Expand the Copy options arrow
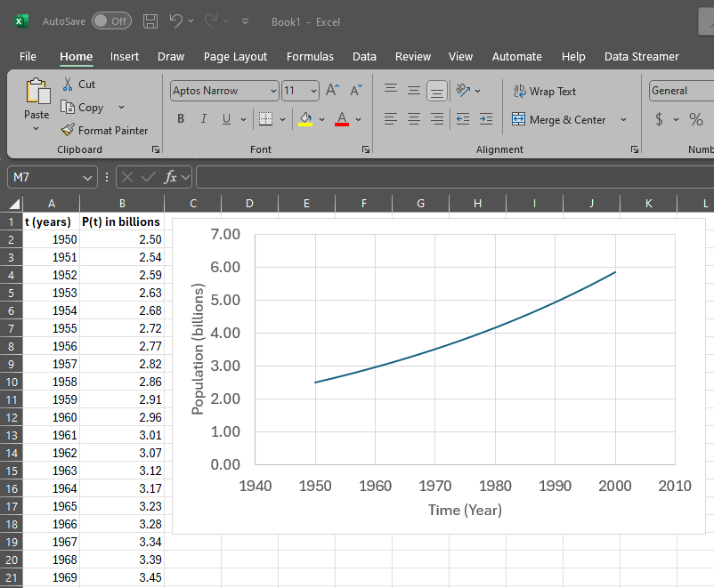Screen dimensions: 714x588 [x=121, y=108]
